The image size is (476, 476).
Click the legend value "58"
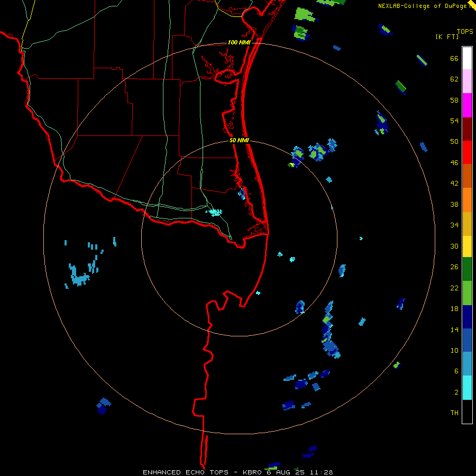coord(454,100)
